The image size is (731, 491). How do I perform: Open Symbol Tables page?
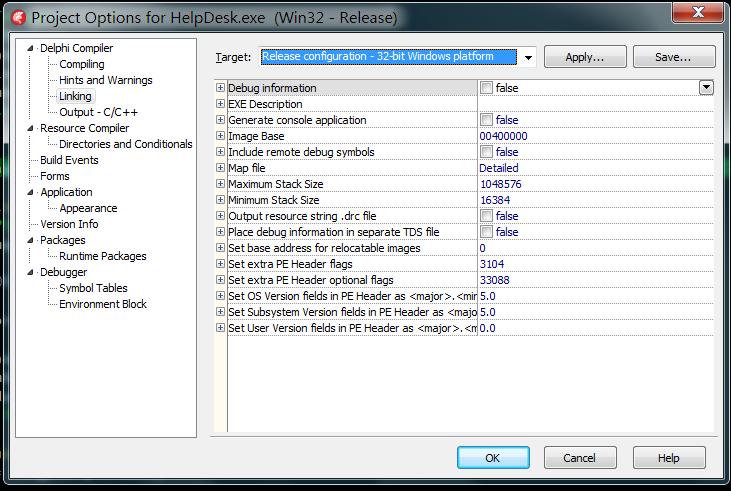point(93,288)
